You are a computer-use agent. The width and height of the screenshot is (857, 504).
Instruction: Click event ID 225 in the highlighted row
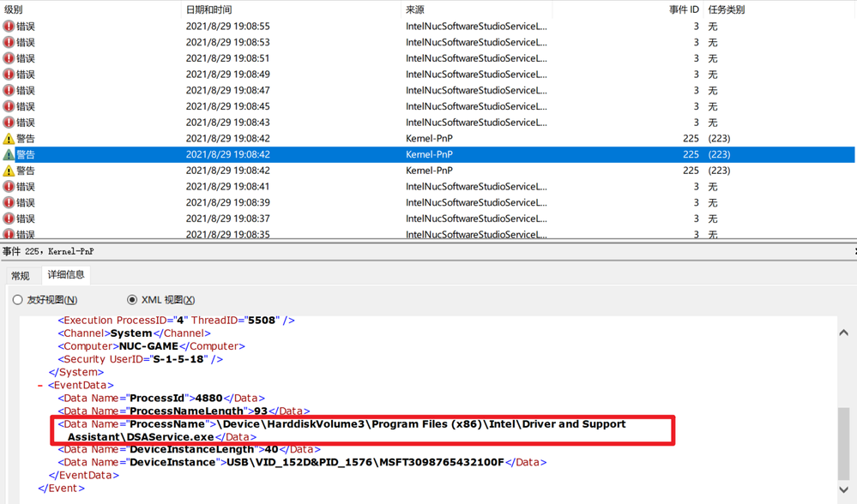coord(691,154)
